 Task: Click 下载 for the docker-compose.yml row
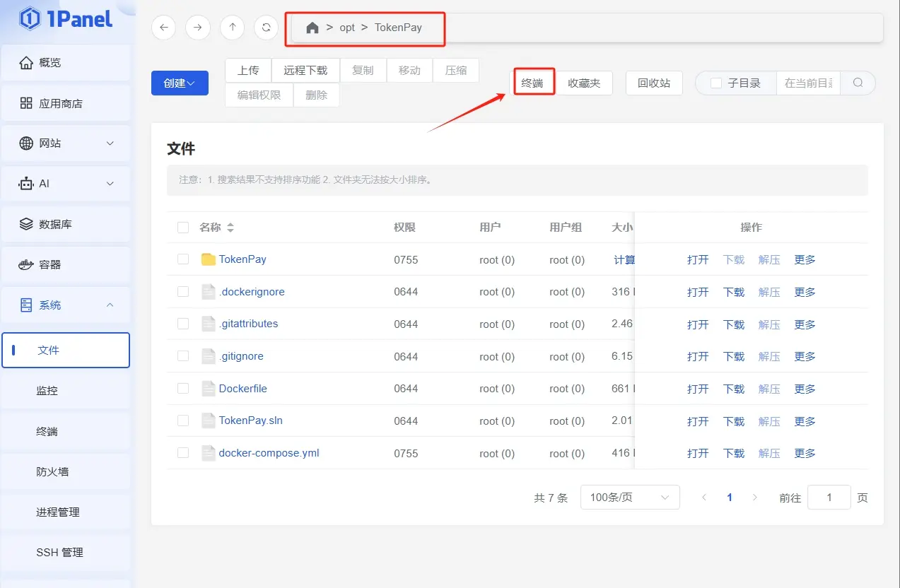point(734,453)
